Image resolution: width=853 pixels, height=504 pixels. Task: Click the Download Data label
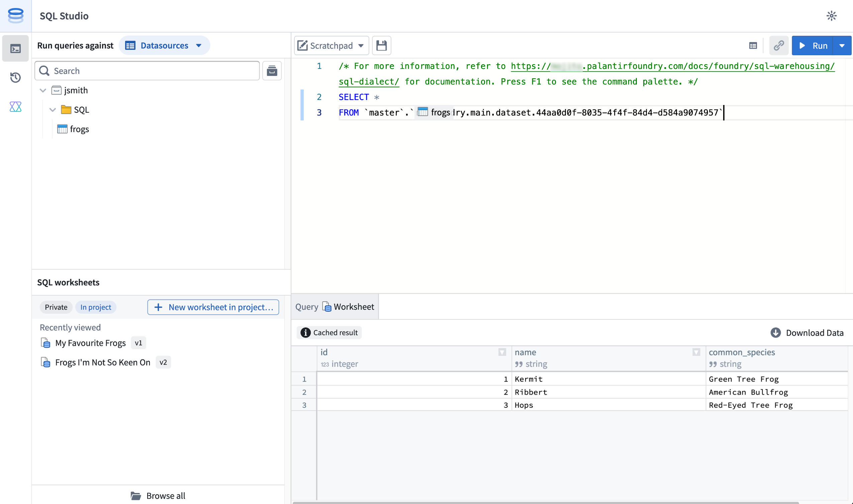[815, 332]
